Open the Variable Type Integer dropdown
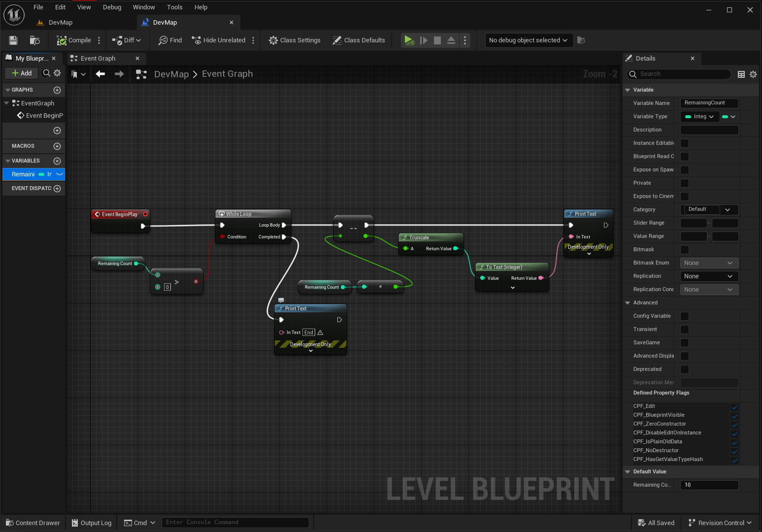762x532 pixels. pyautogui.click(x=699, y=117)
